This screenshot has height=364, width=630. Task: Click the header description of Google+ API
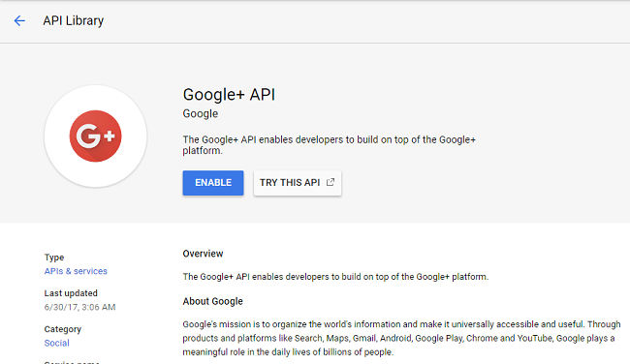[330, 145]
